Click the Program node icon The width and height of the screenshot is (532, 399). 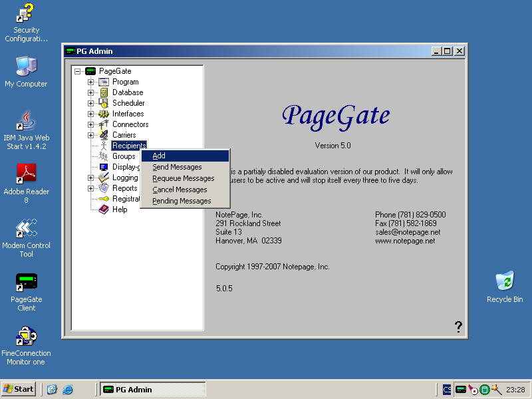click(104, 82)
